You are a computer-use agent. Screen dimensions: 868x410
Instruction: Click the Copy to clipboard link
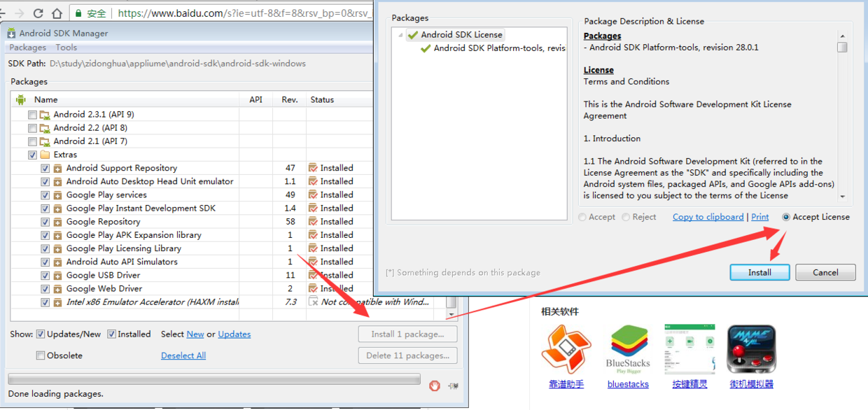coord(708,217)
